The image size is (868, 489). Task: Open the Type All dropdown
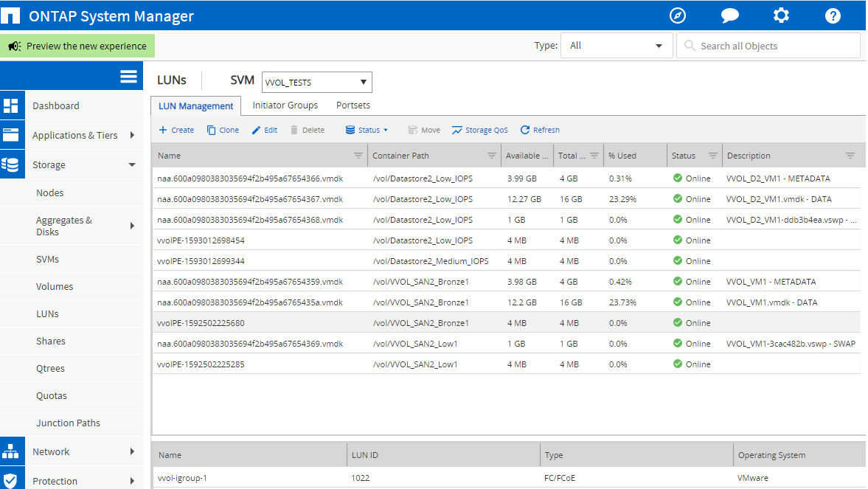(616, 46)
